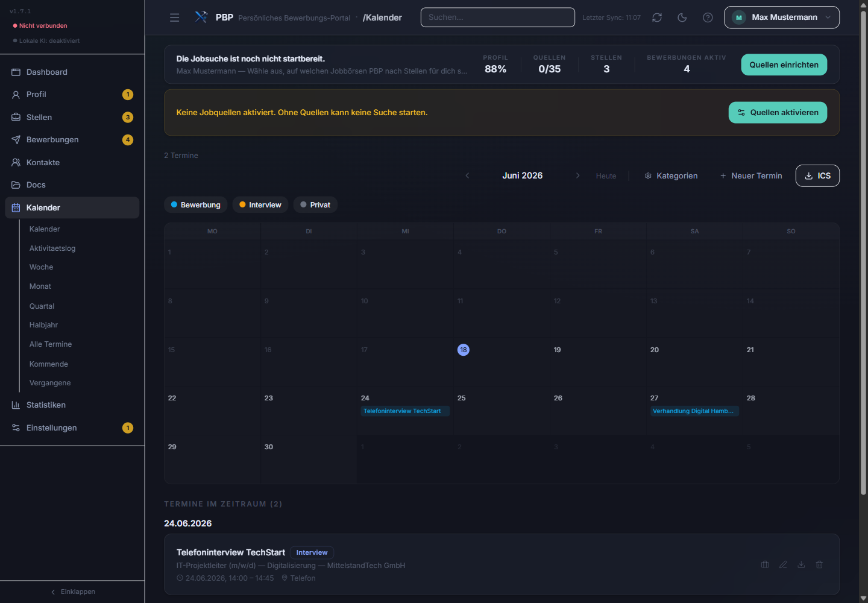Select Aktivitaetslog in the submenu
The image size is (868, 603).
coord(52,248)
